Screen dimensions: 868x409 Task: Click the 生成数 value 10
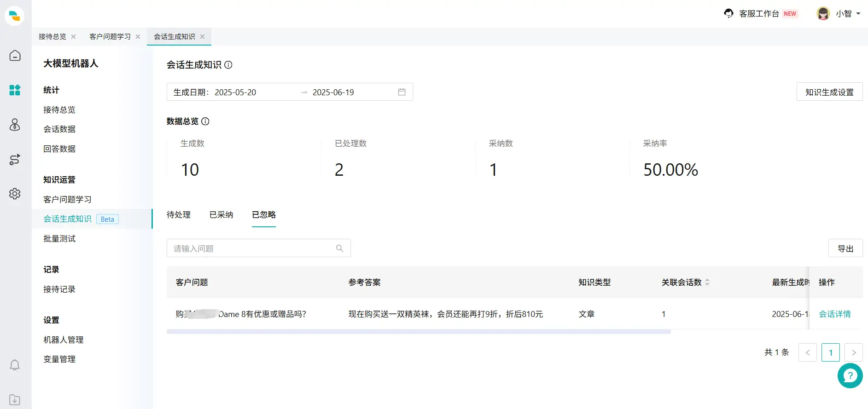coord(190,170)
